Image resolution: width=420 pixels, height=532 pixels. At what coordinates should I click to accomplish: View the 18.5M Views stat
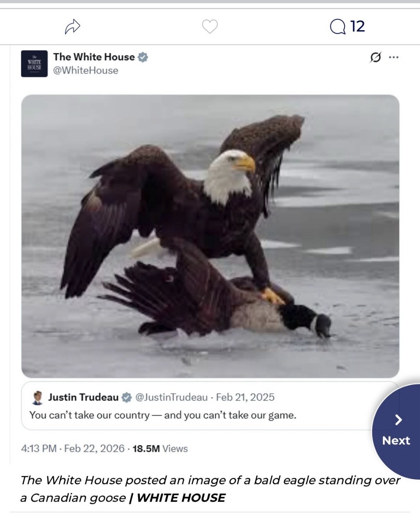point(160,448)
